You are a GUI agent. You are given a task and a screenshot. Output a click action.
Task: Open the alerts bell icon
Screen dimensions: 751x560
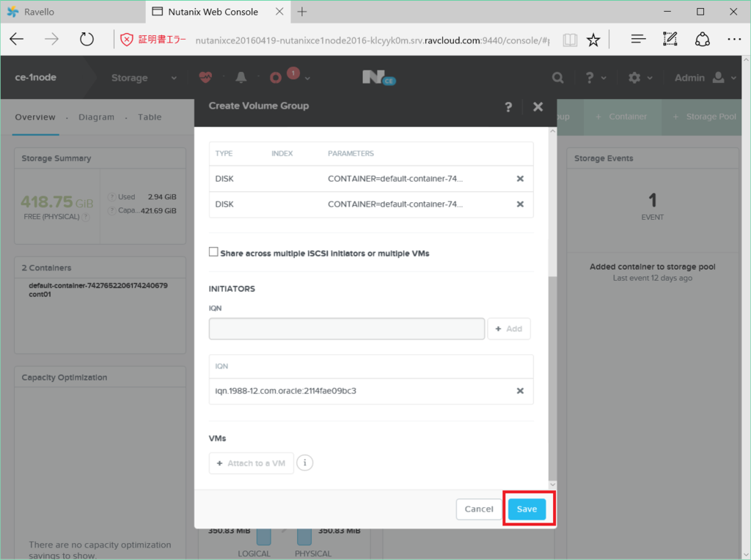[x=241, y=77]
